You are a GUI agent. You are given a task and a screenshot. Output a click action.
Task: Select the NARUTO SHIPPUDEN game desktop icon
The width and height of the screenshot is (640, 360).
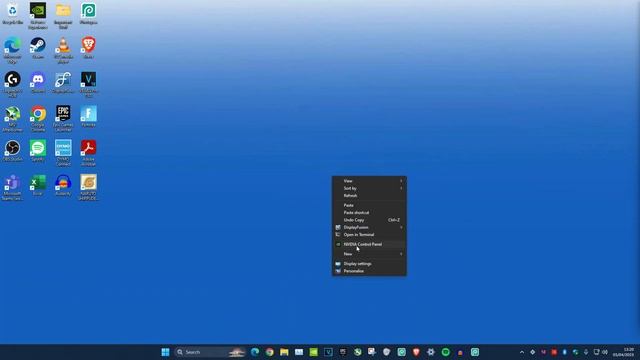coord(89,187)
